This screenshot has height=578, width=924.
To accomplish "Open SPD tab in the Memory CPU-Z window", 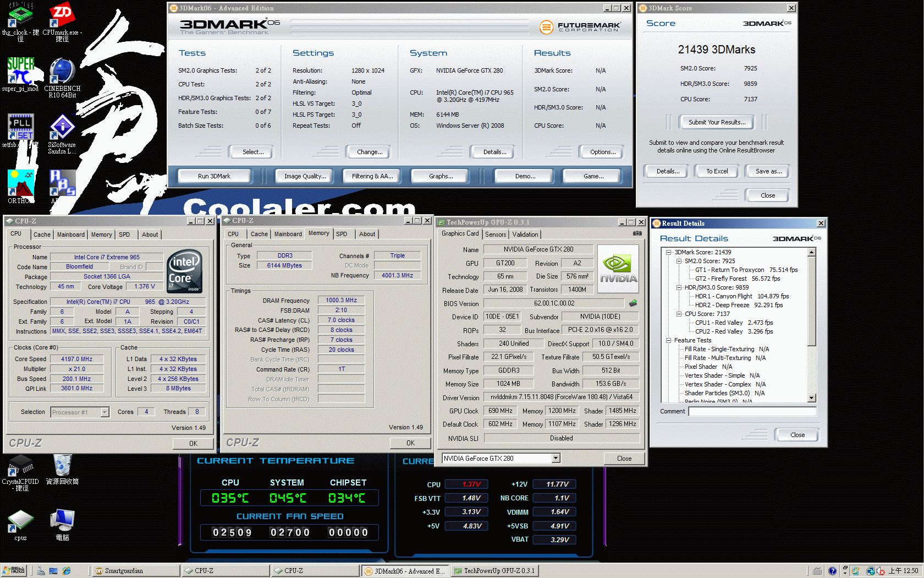I will (x=342, y=234).
